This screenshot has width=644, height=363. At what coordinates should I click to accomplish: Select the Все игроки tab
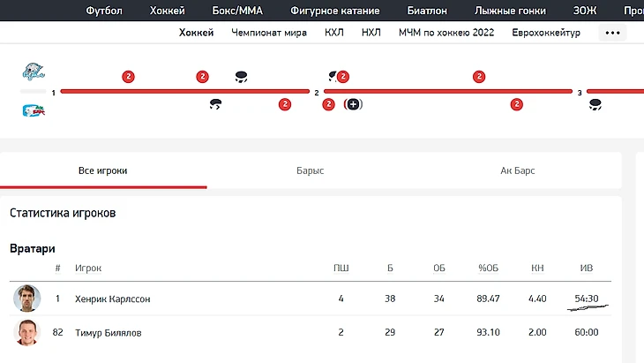tap(102, 170)
